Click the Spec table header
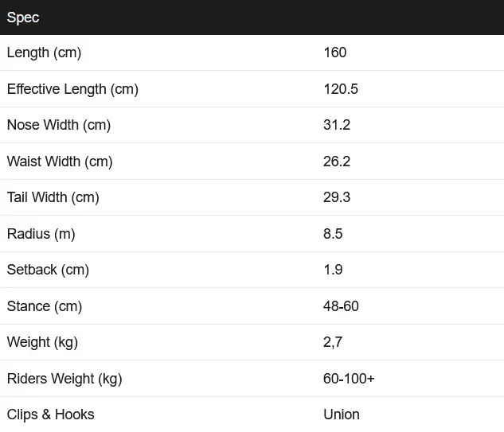The height and width of the screenshot is (432, 504). click(x=23, y=18)
